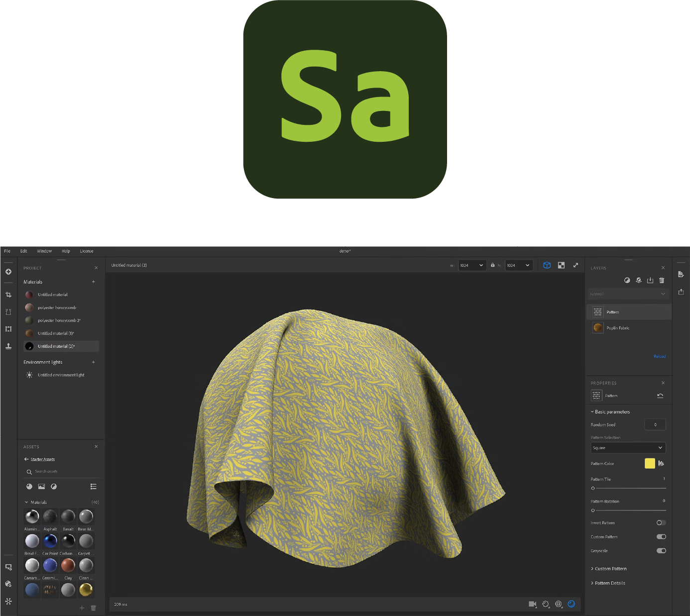Open the width resolution dropdown
This screenshot has width=690, height=616.
pos(472,265)
